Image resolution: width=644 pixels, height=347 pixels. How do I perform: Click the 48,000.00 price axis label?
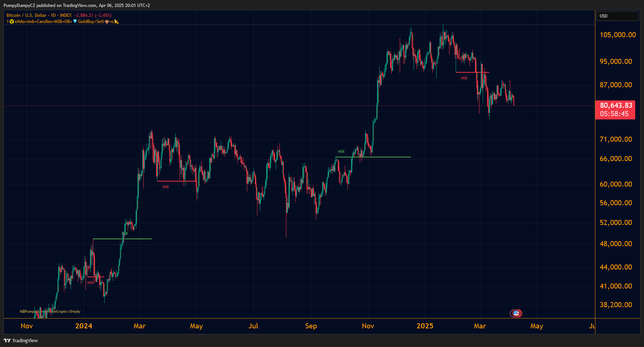(x=616, y=244)
